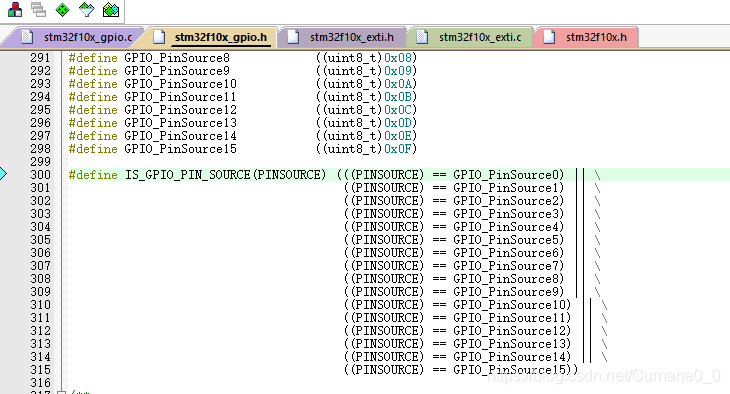Click the red-blue-green blocks toolbar icon
Screen dimensions: 730x394
click(15, 9)
